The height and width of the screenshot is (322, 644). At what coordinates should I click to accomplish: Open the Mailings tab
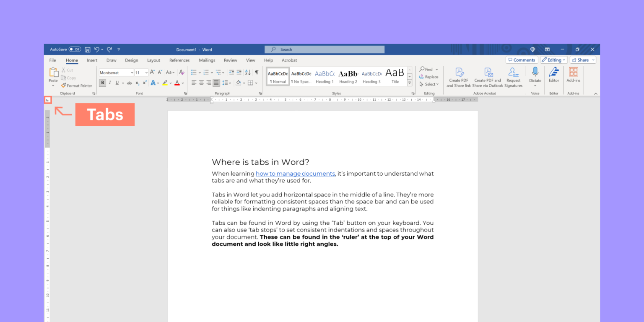tap(207, 60)
